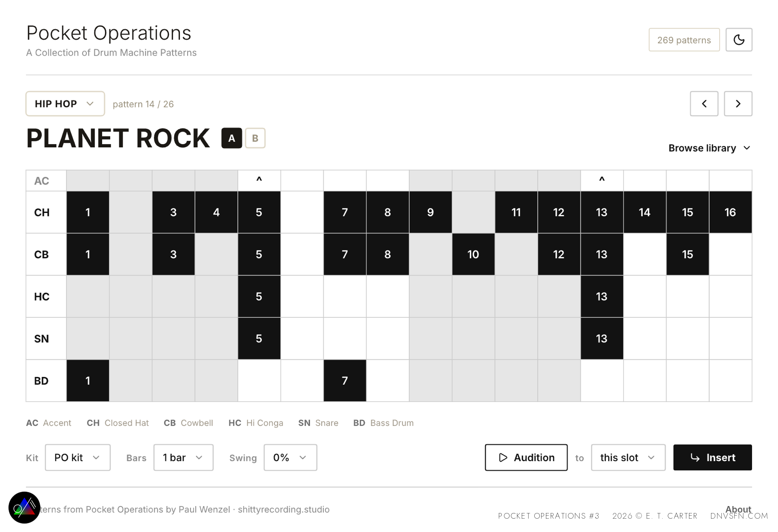Toggle dark mode with the moon icon
The height and width of the screenshot is (532, 778).
coord(739,40)
